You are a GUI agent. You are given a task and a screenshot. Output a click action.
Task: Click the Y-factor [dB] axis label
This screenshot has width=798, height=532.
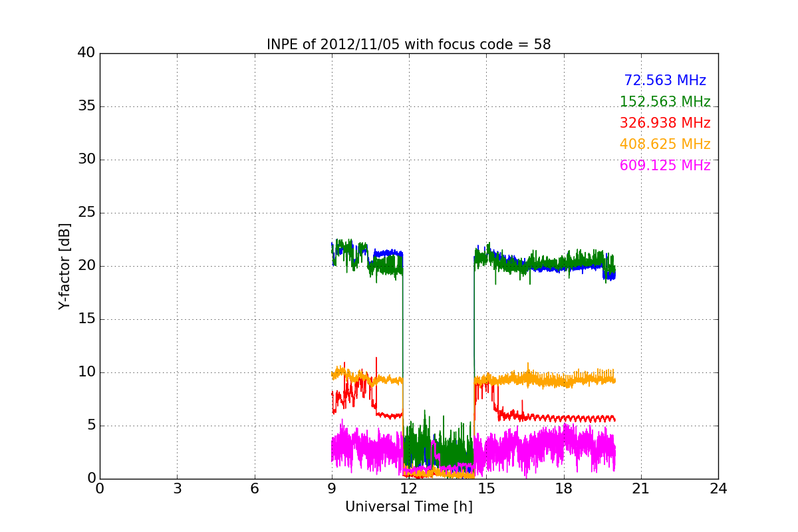click(x=65, y=266)
